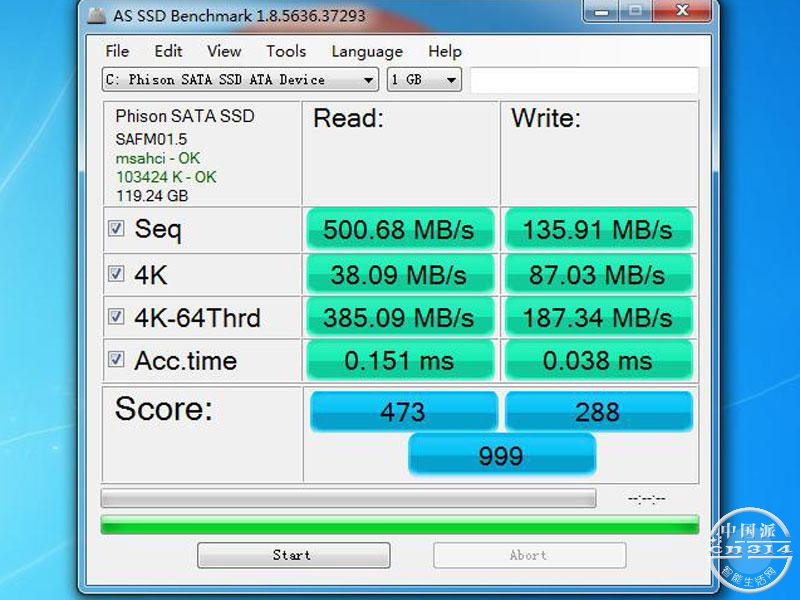800x600 pixels.
Task: Uncheck the Seq test checkbox
Action: coord(116,228)
